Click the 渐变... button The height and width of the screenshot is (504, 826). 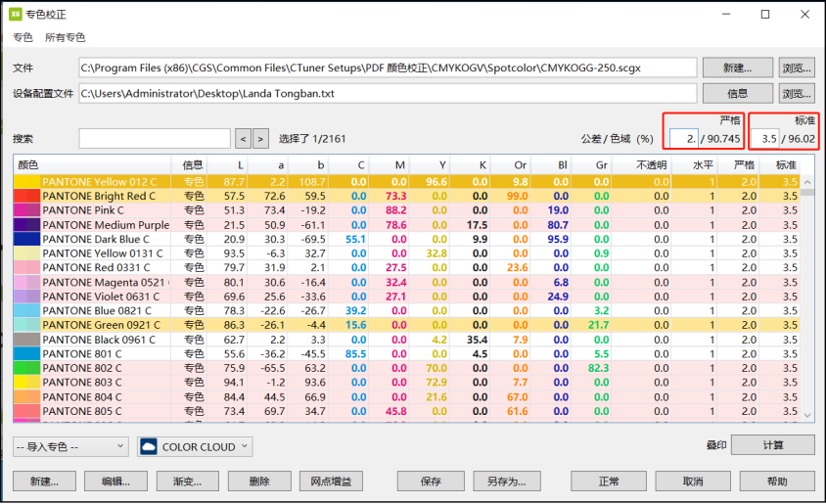tap(188, 481)
